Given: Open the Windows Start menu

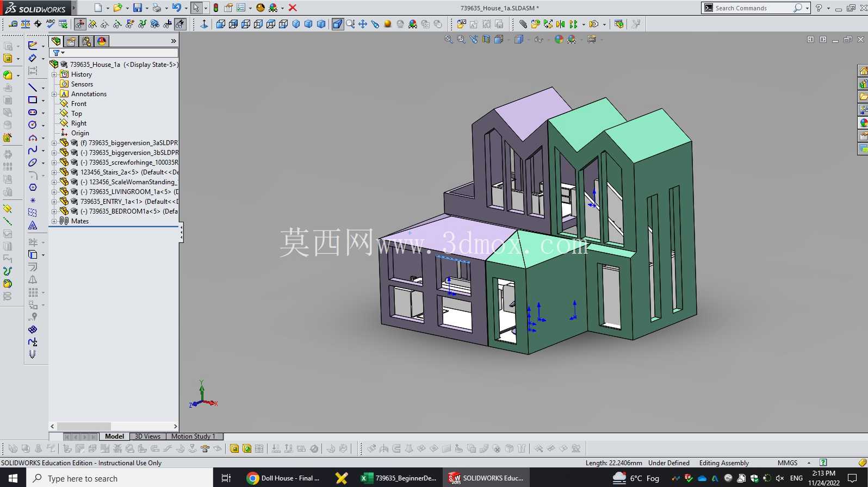Looking at the screenshot, I should point(13,478).
